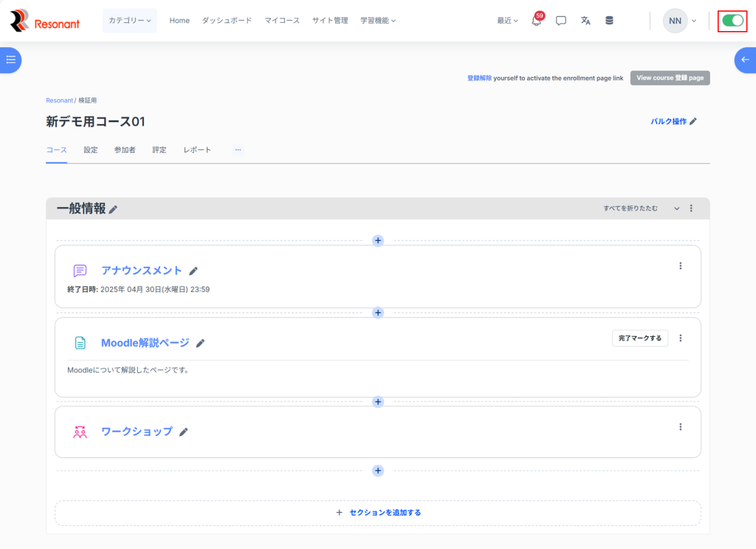Click pencil icon beside 一般情報 heading
This screenshot has height=549, width=756.
coord(113,210)
